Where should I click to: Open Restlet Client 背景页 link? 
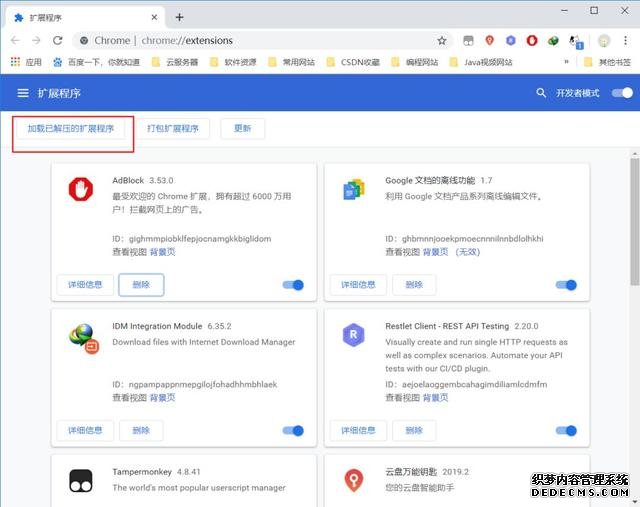point(436,398)
